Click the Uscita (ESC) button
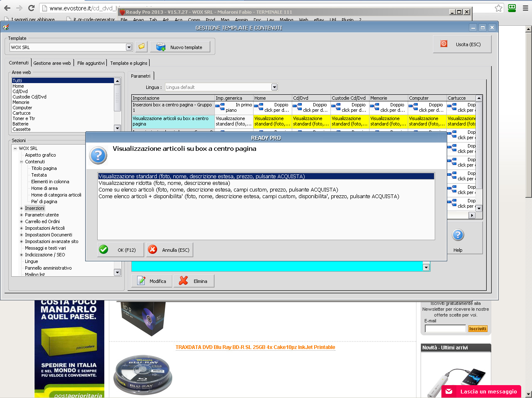The height and width of the screenshot is (398, 532). (x=462, y=44)
